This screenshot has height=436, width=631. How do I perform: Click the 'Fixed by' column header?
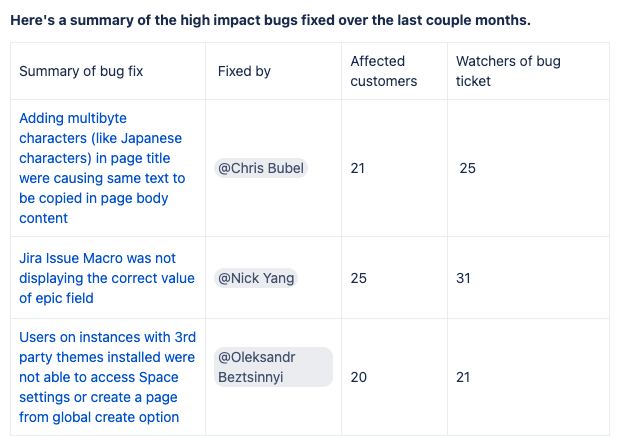(244, 71)
